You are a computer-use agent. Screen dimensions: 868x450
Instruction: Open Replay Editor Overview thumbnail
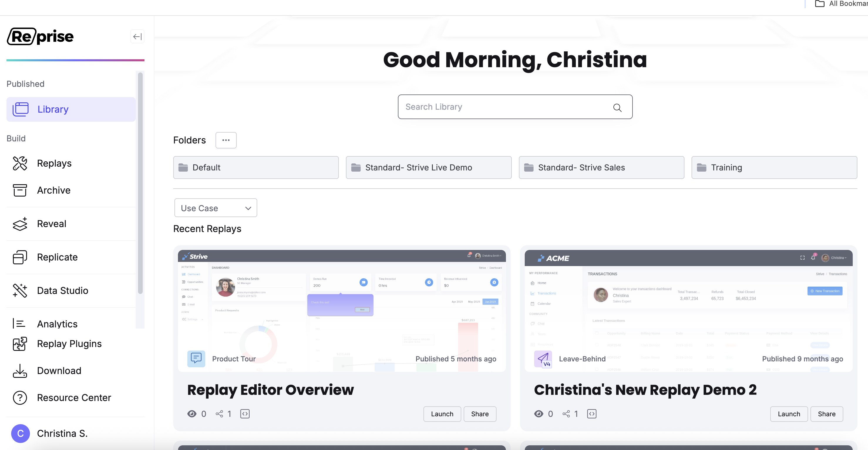tap(342, 311)
